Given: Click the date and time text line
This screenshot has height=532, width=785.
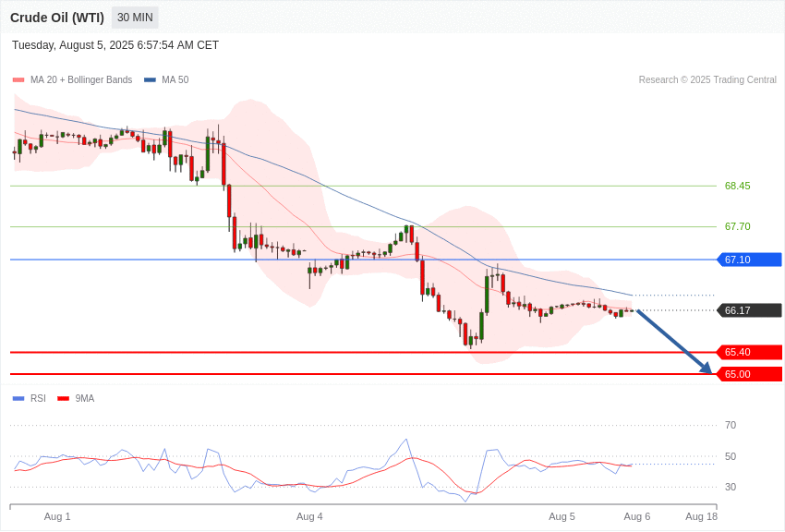Looking at the screenshot, I should click(x=115, y=45).
